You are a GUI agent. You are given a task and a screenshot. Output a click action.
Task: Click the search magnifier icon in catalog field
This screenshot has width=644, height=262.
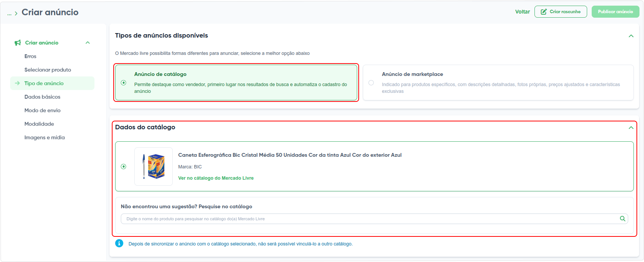(x=623, y=219)
